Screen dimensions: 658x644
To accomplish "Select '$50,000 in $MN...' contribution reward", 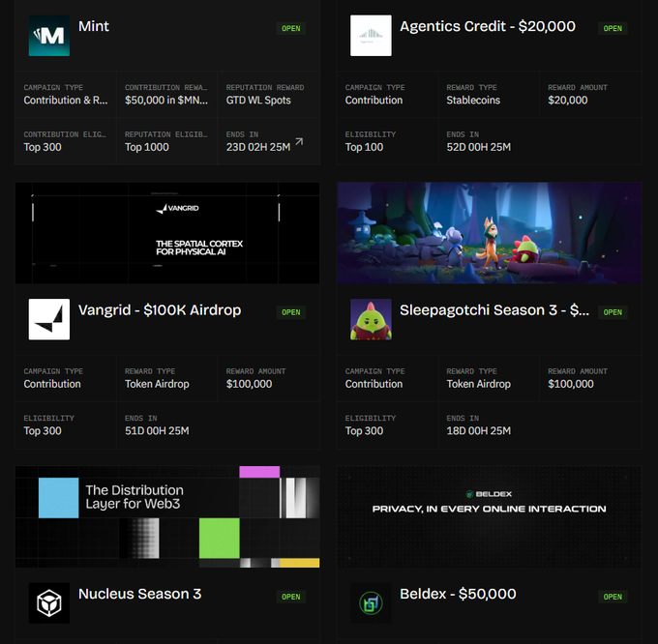I will pyautogui.click(x=166, y=101).
